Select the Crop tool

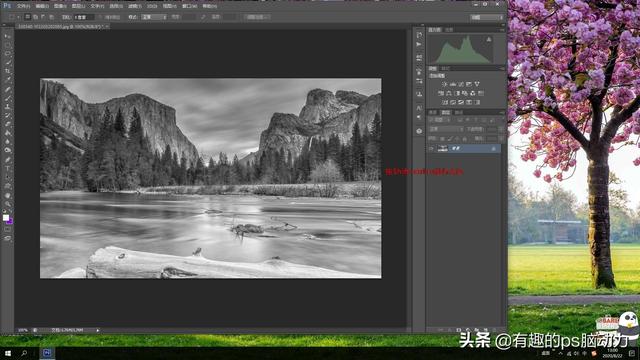tap(7, 71)
